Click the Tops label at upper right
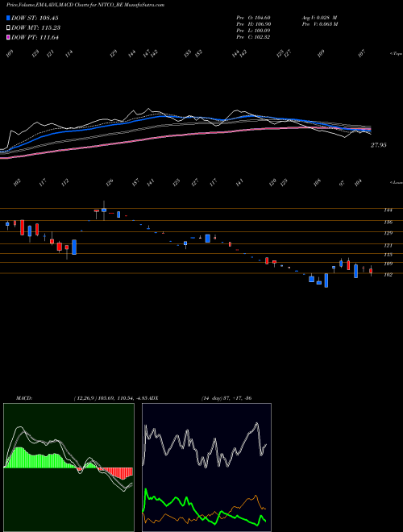 pos(396,54)
